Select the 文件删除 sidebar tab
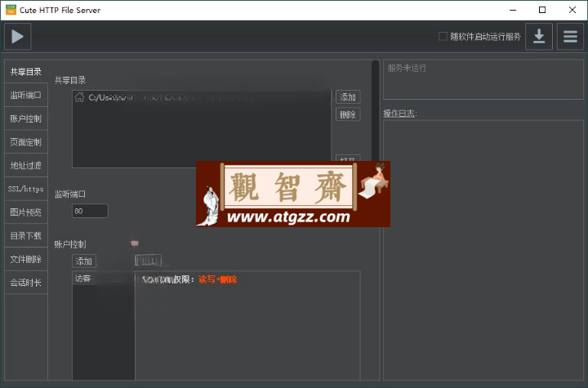 [26, 259]
